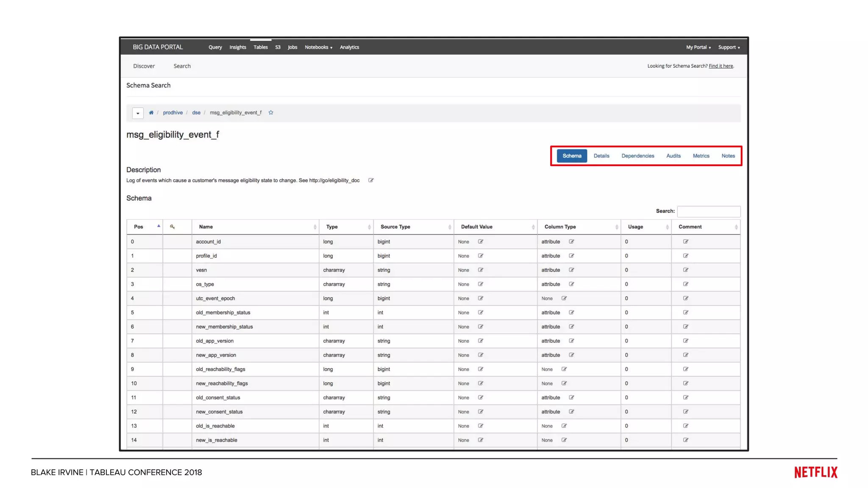Open the breadcrumb dropdown caret button
The image size is (868, 488).
pos(138,113)
